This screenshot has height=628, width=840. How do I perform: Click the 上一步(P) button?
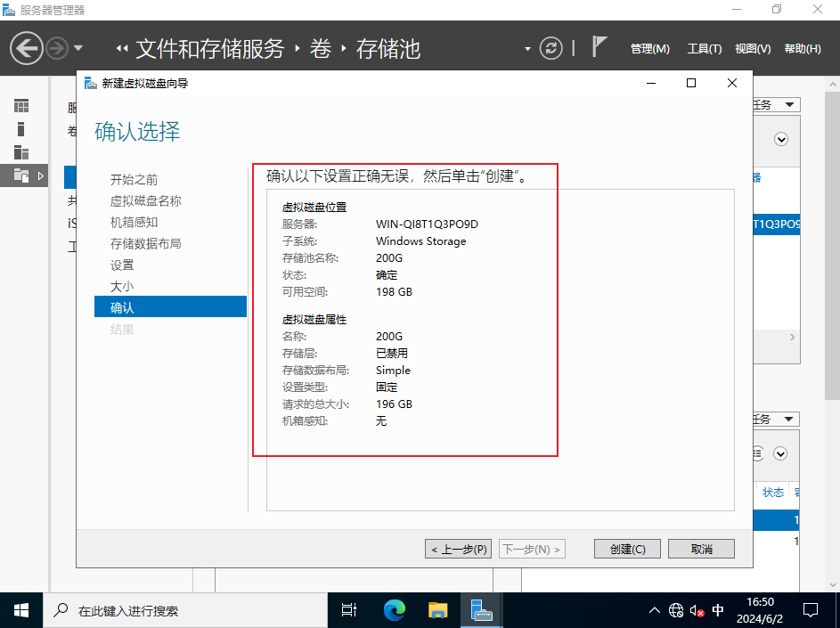click(x=457, y=549)
